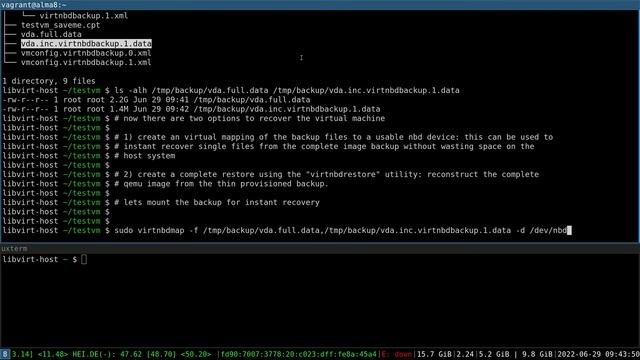Select the virtnbdbackup.1.xml tree entry

point(83,16)
